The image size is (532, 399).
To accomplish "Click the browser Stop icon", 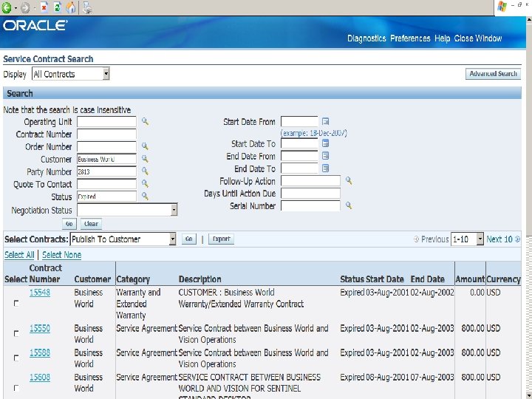I will pos(44,7).
